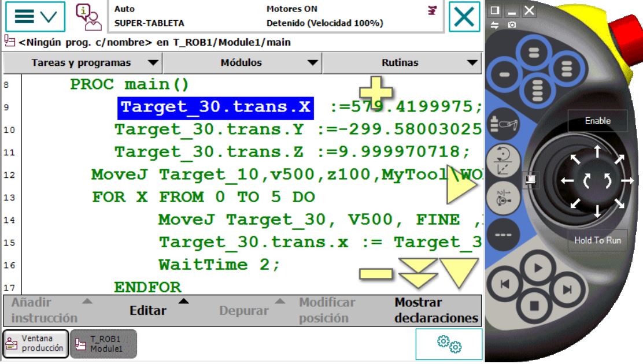The image size is (643, 364).
Task: Step forward with the forward button
Action: click(x=568, y=290)
